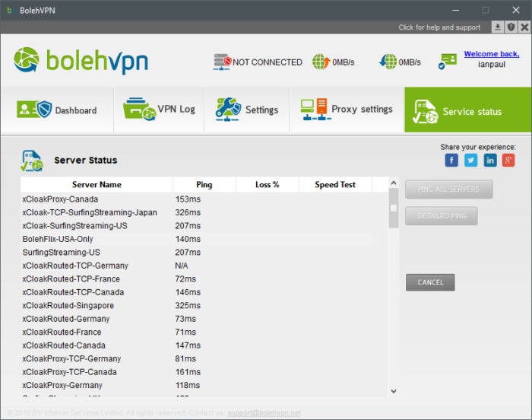The image size is (532, 420).
Task: Select xCloak-SurfingStreaming-US server
Action: pyautogui.click(x=204, y=226)
